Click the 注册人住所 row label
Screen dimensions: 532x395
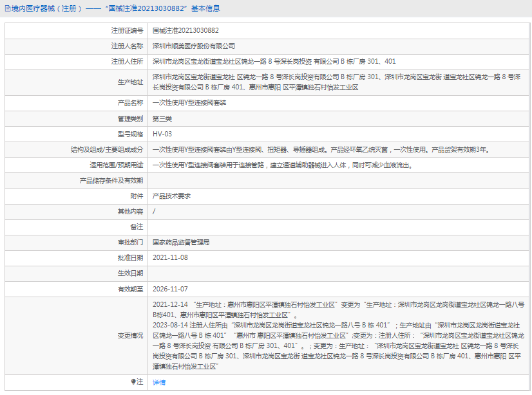(127, 61)
